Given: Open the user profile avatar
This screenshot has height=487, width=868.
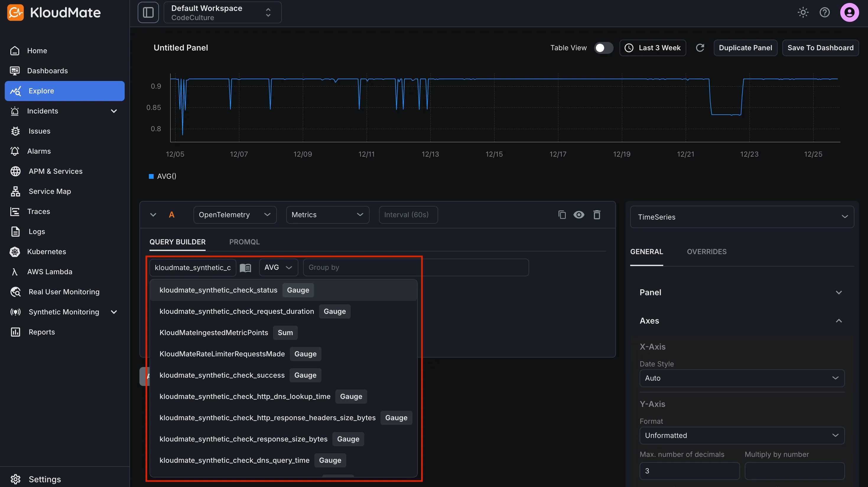Looking at the screenshot, I should coord(849,12).
